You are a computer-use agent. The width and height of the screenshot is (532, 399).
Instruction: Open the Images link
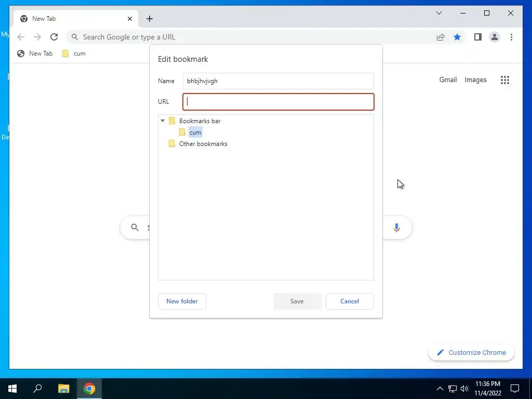[x=475, y=79]
